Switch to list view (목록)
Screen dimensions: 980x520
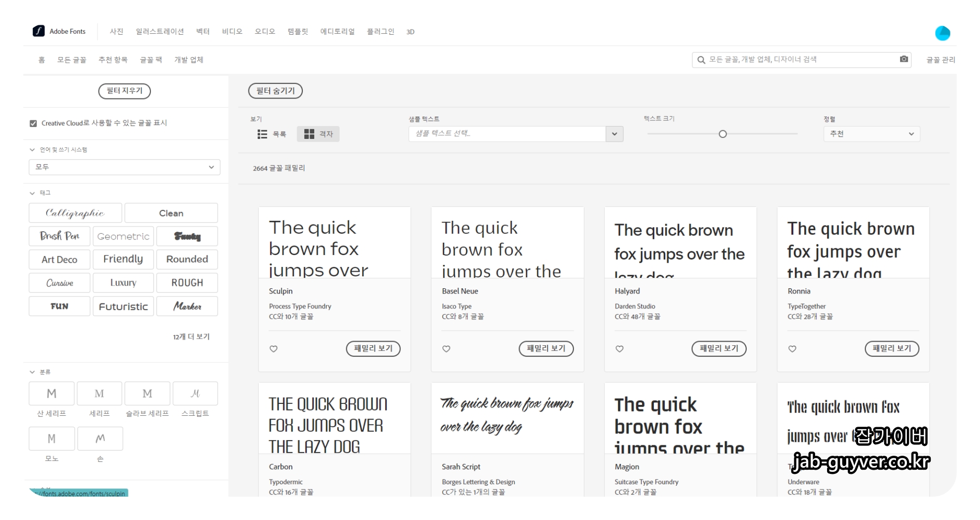pos(272,134)
